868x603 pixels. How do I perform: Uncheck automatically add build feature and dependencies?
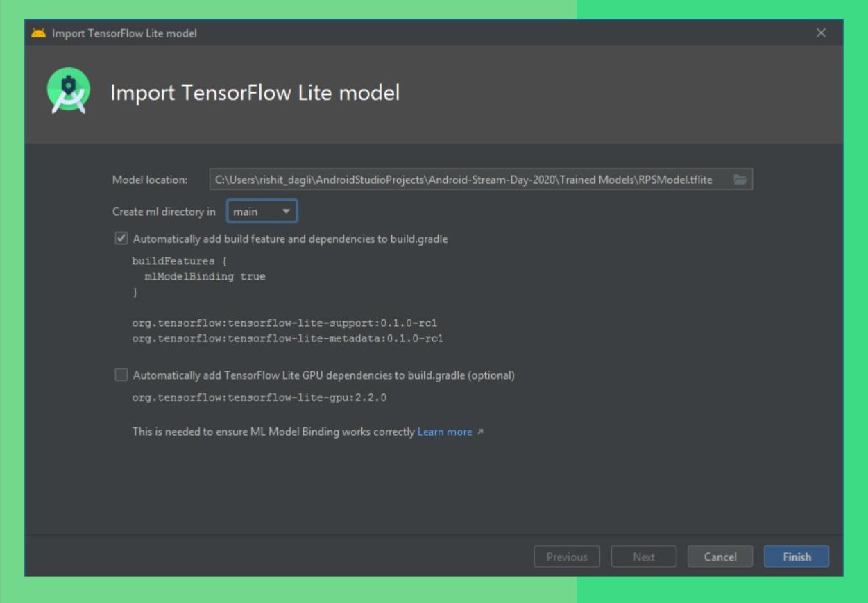[x=121, y=239]
